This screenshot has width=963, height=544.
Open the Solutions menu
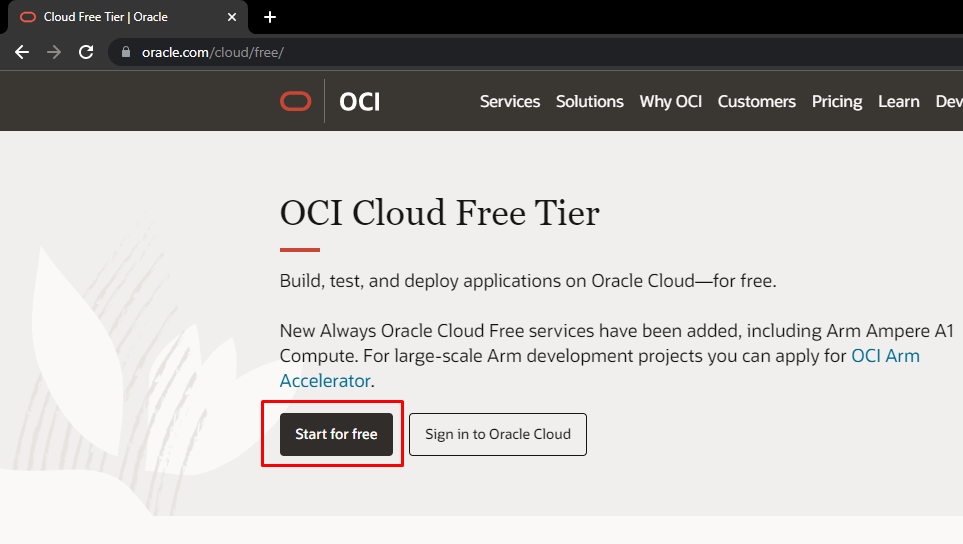[590, 101]
